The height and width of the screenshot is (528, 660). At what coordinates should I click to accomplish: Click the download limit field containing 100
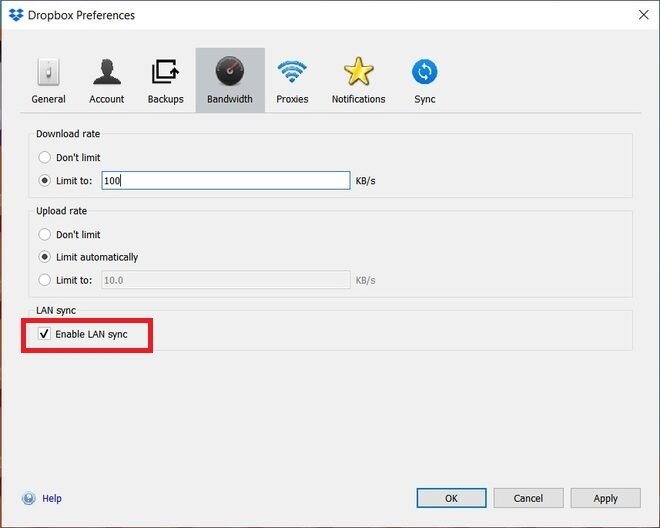(x=226, y=181)
